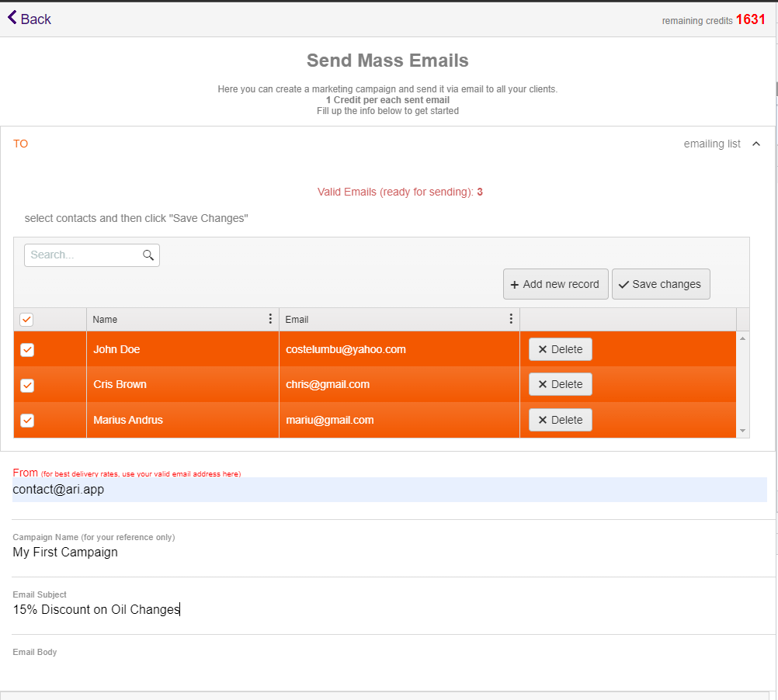Open the Name column options menu
The image size is (778, 700).
269,319
